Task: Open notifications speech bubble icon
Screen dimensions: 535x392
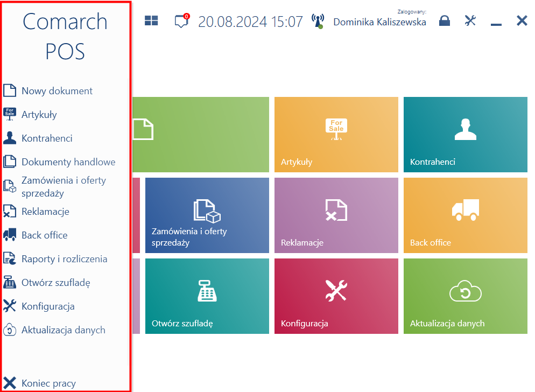Action: [181, 22]
